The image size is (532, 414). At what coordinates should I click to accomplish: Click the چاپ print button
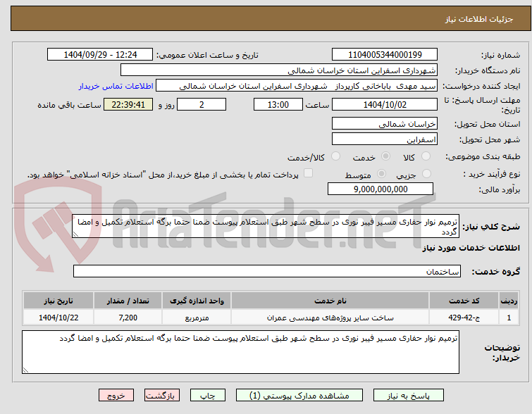(208, 396)
